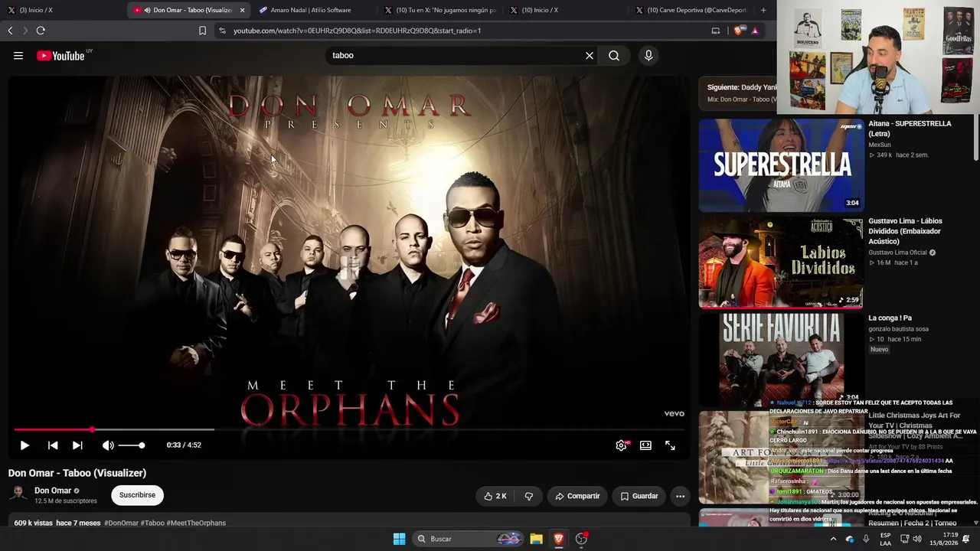The image size is (980, 551).
Task: Open the Gusttavo Lima - Lábios Divididos title
Action: (x=905, y=231)
